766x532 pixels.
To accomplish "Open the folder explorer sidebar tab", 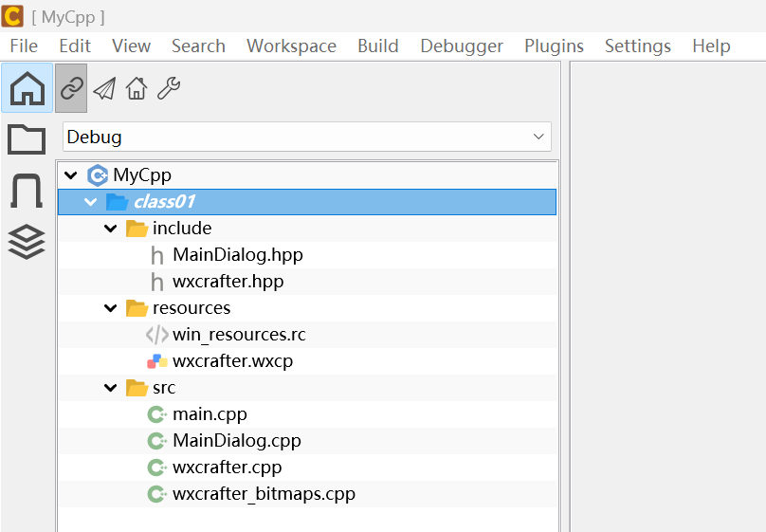I will [x=27, y=139].
